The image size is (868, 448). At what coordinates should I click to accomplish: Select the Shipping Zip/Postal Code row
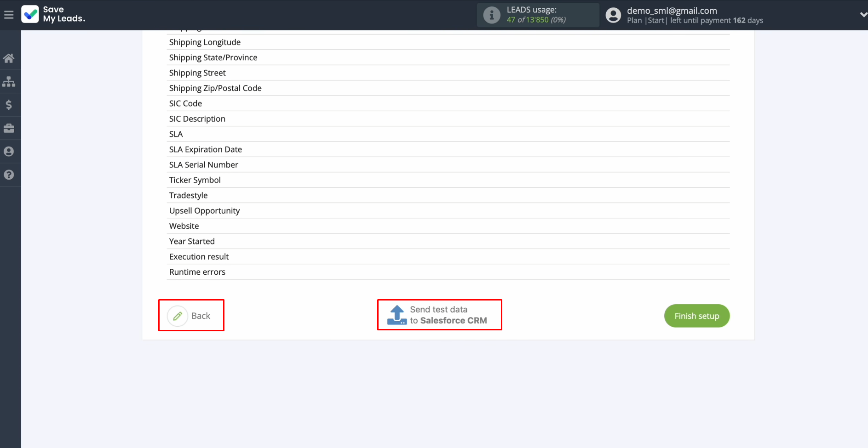[448, 88]
